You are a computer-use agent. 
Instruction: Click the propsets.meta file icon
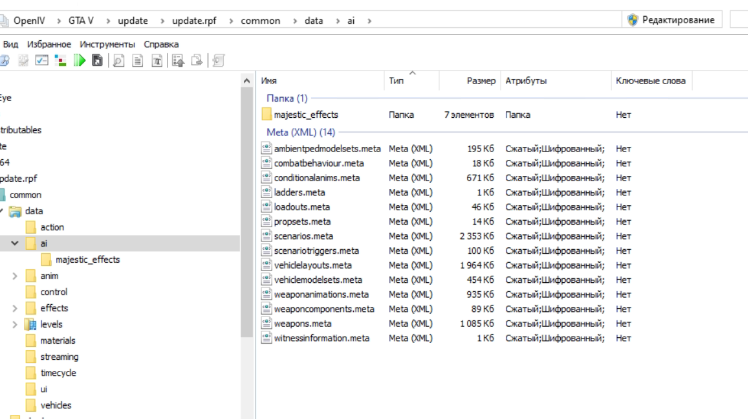click(x=266, y=221)
